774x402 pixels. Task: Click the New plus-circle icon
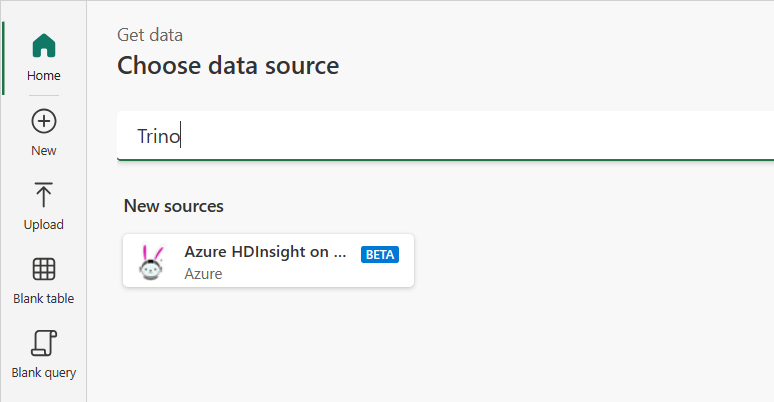(x=44, y=121)
